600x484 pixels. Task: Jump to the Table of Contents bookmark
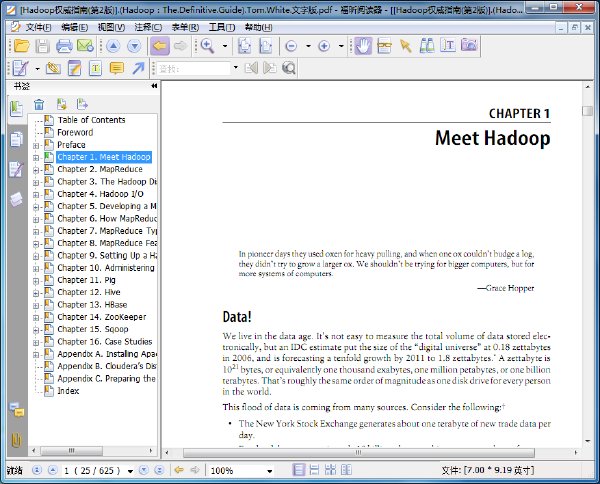[91, 120]
